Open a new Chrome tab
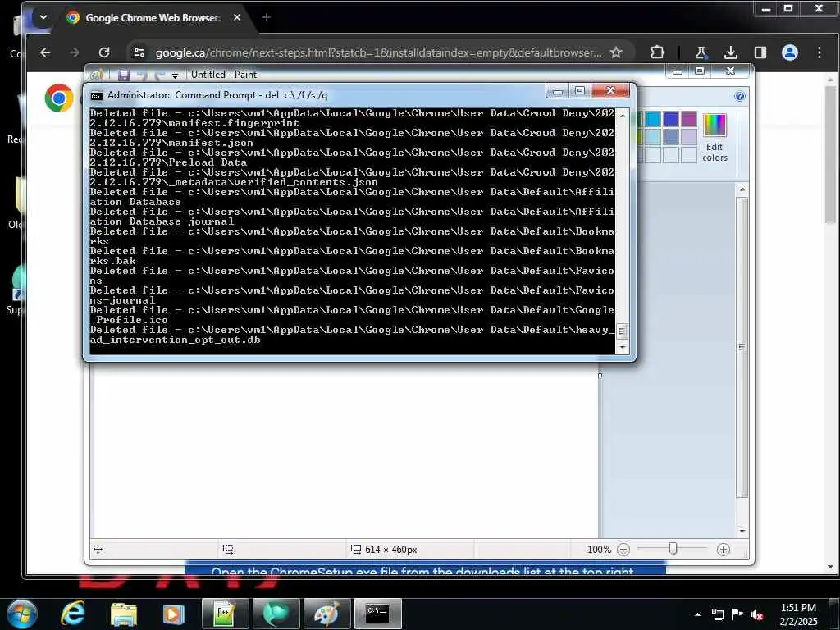This screenshot has height=630, width=840. 267,17
